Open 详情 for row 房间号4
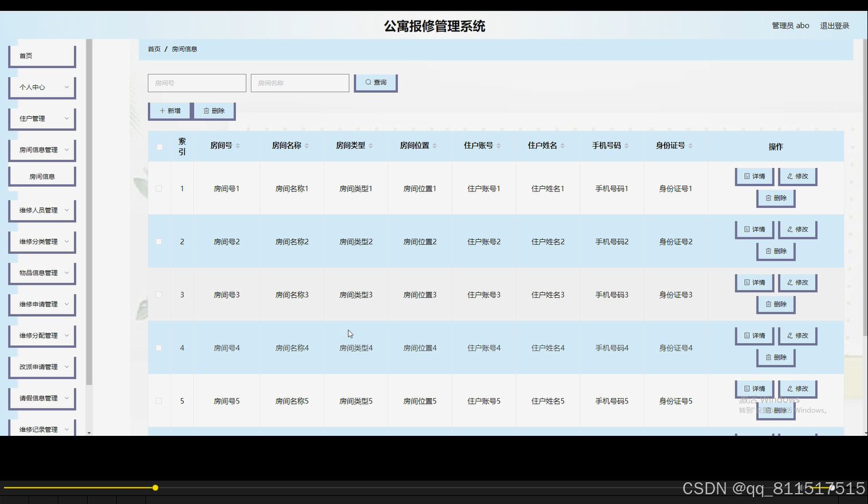This screenshot has width=868, height=504. 755,336
